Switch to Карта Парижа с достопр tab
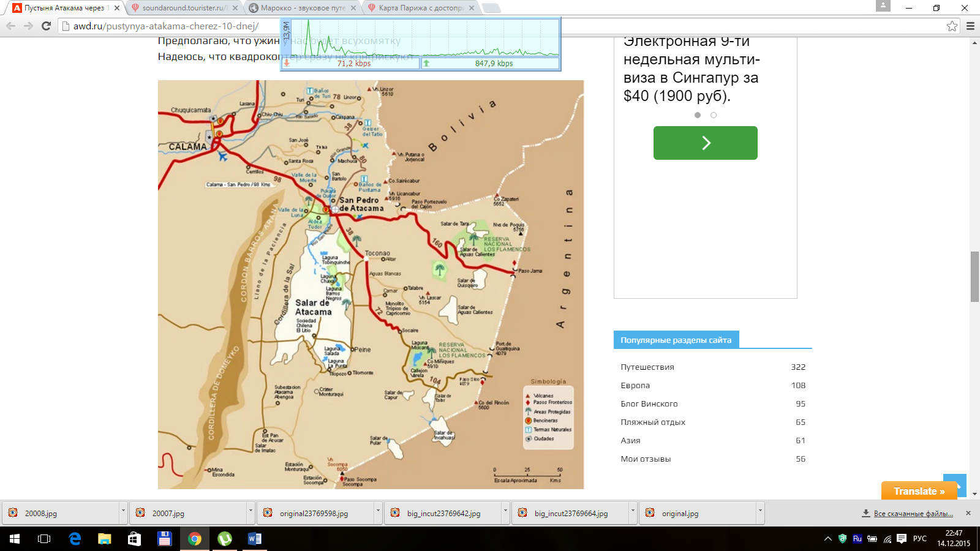 click(421, 8)
